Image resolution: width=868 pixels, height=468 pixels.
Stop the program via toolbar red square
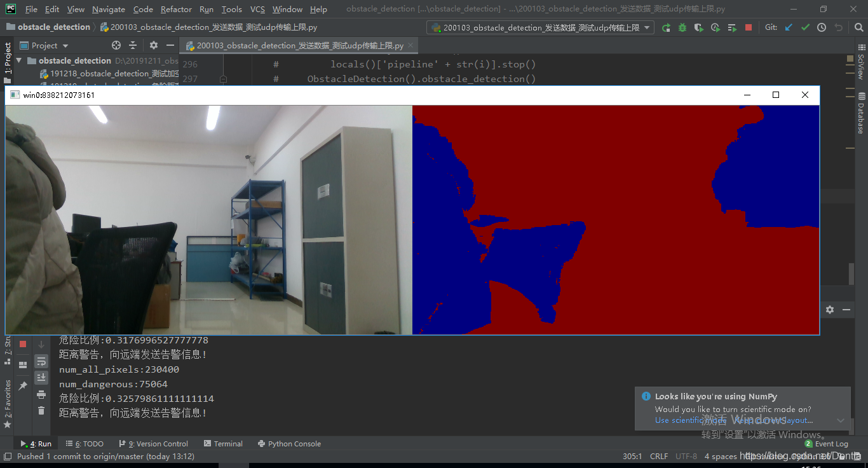749,27
